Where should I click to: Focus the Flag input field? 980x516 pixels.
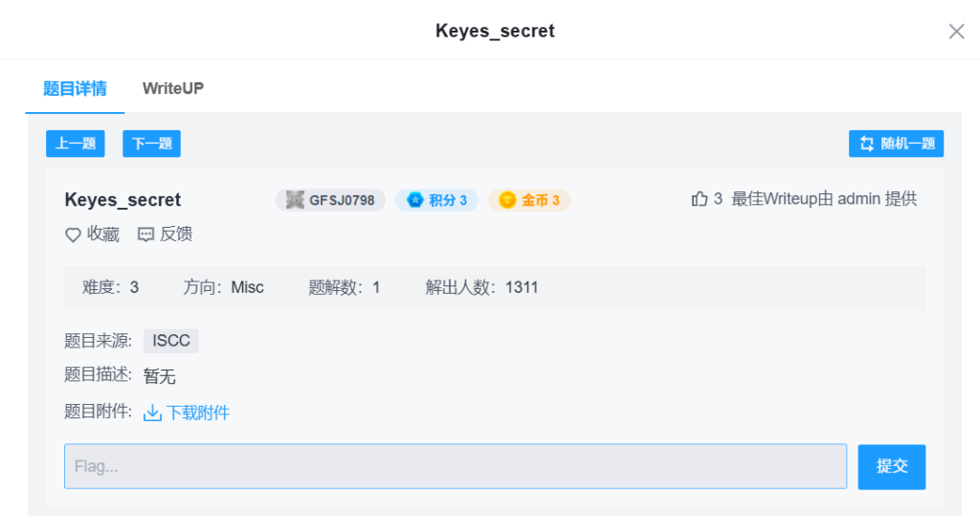point(456,466)
